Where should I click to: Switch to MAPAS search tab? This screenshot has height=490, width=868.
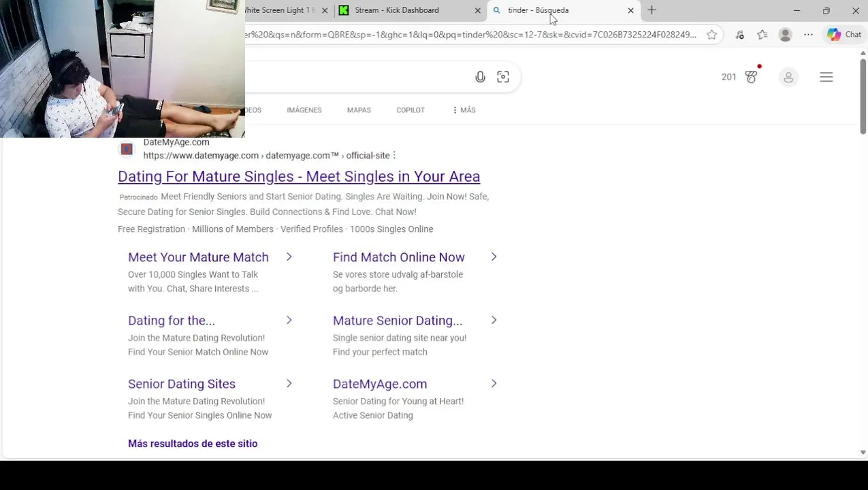(359, 110)
